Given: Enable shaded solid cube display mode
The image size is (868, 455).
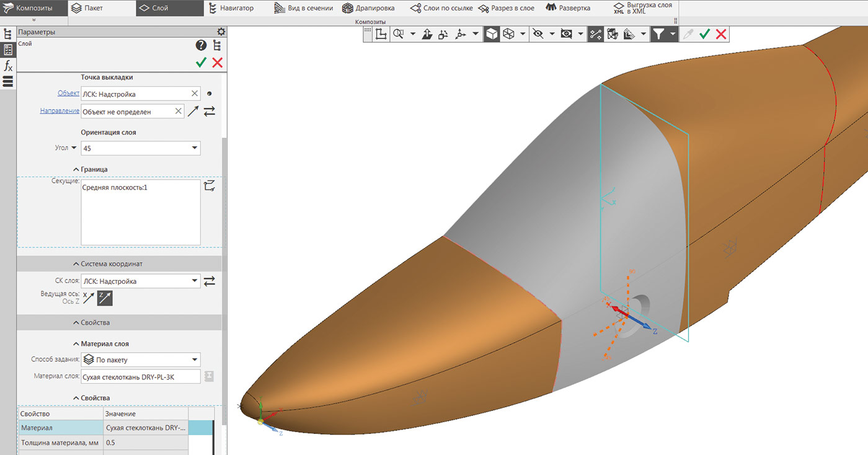Looking at the screenshot, I should pyautogui.click(x=492, y=34).
